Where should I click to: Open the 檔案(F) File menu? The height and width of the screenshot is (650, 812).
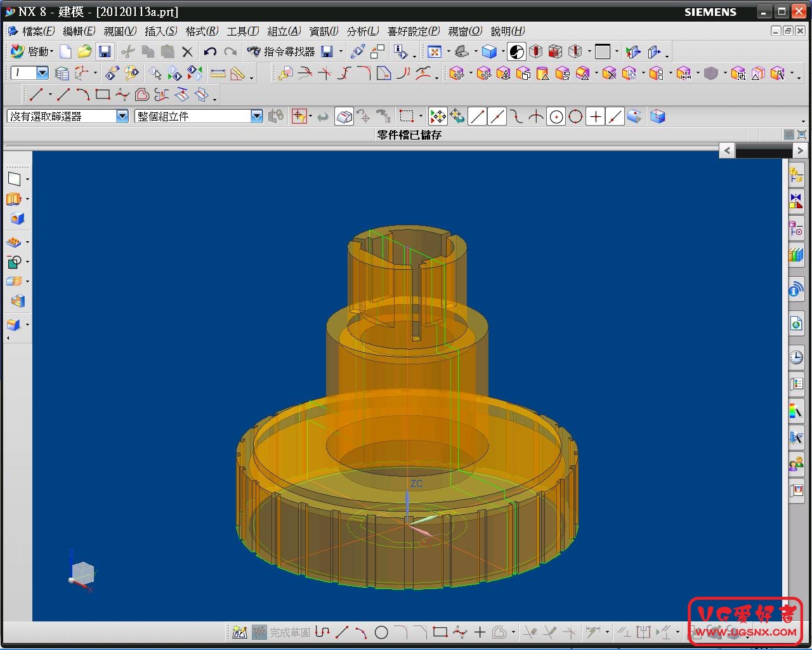[x=38, y=31]
